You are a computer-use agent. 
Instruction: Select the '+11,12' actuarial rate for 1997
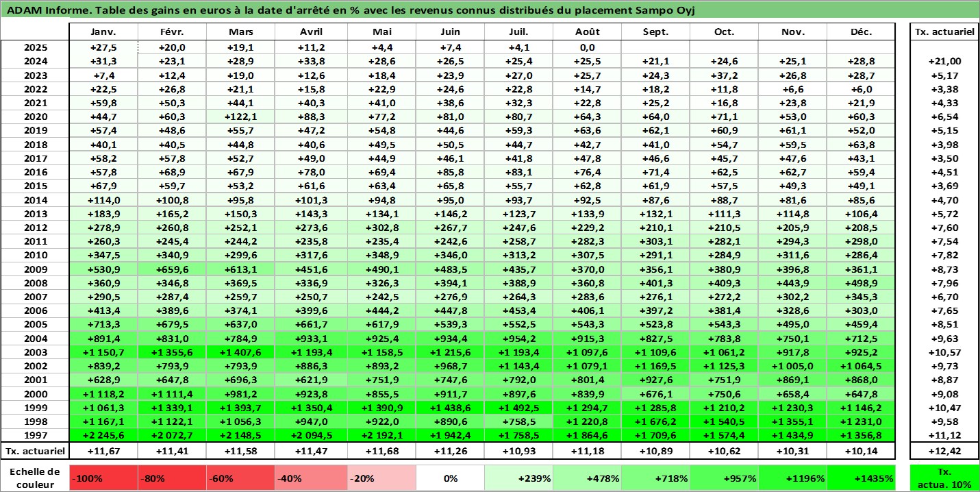tap(944, 435)
